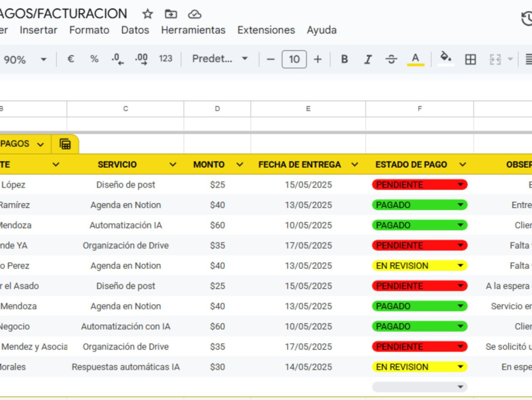Expand the PAGOS table name dropdown

(x=40, y=145)
